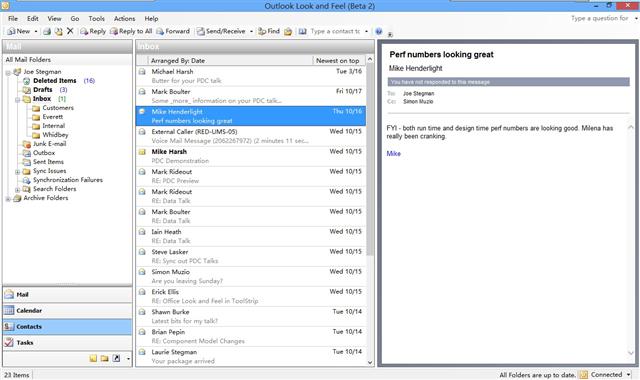Click the Forward button
This screenshot has width=640, height=380.
pyautogui.click(x=173, y=31)
